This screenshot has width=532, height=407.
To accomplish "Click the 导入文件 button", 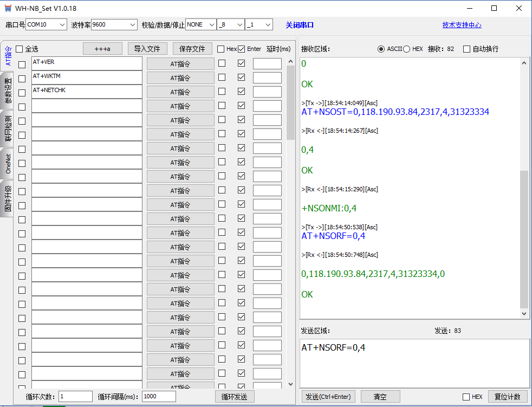I will coord(147,49).
